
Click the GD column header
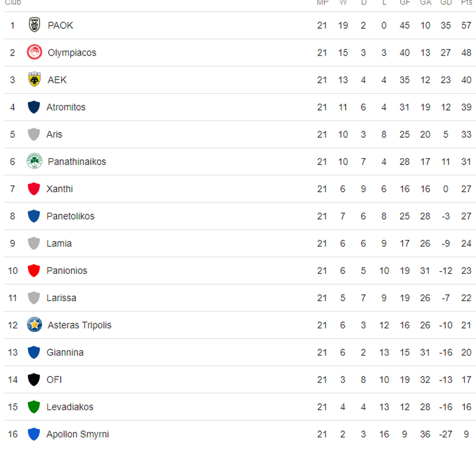[x=446, y=3]
